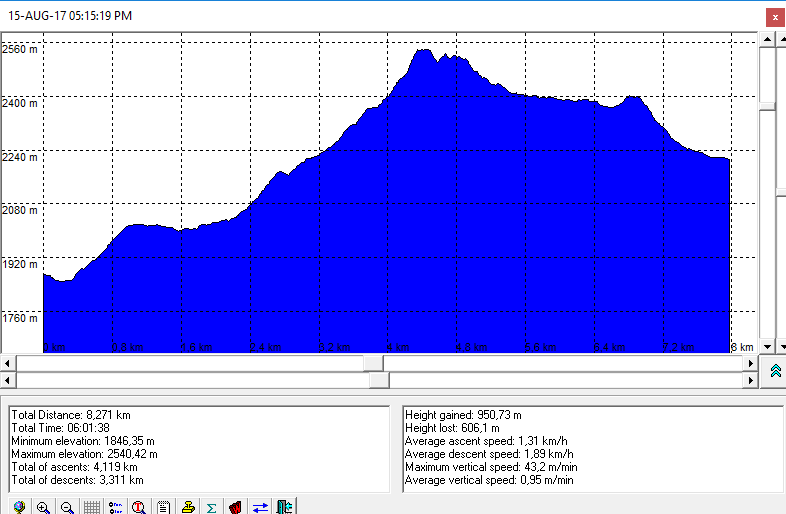This screenshot has height=514, width=786.
Task: Zoom in with the magnifier plus icon
Action: 43,507
